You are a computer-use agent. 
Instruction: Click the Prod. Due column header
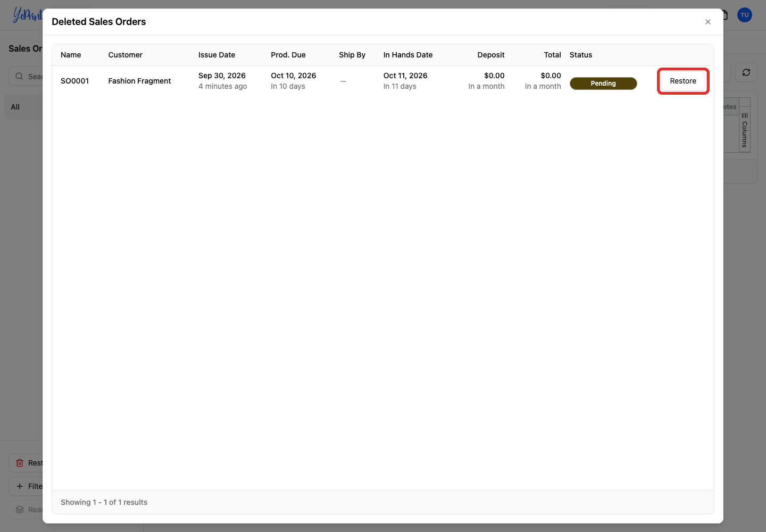coord(288,55)
